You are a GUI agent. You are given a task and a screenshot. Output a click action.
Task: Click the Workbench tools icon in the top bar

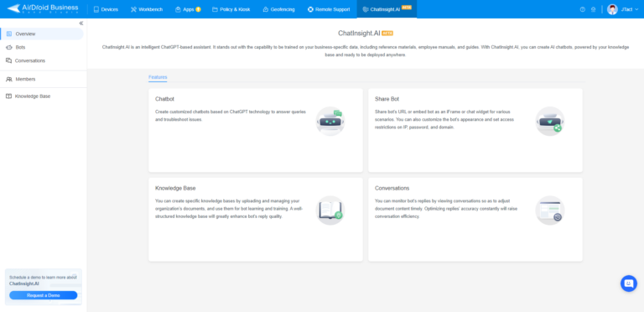pos(133,9)
